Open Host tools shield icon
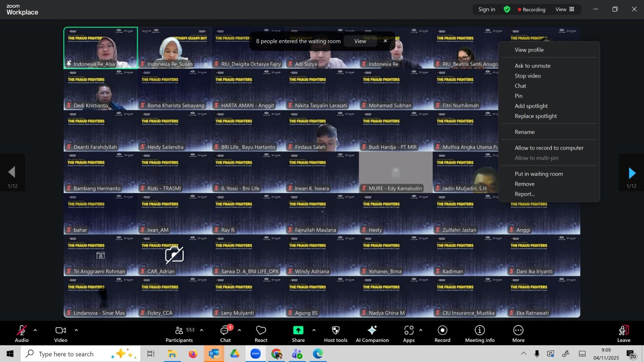Viewport: 644px width, 362px height. pyautogui.click(x=335, y=331)
